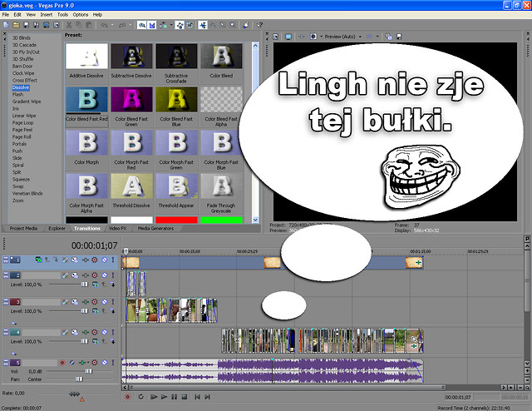Click the presets list scroll down arrow

[255, 220]
